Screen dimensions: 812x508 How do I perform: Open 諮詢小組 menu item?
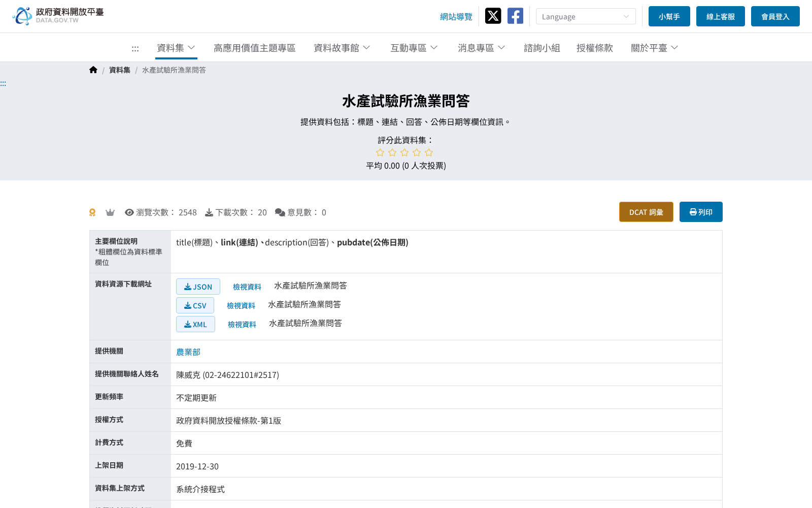(542, 48)
